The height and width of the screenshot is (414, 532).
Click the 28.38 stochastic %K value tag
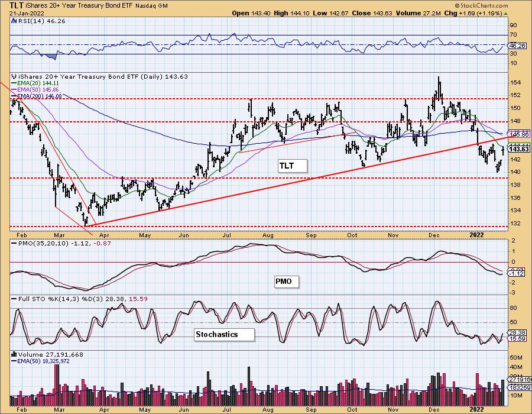click(518, 333)
